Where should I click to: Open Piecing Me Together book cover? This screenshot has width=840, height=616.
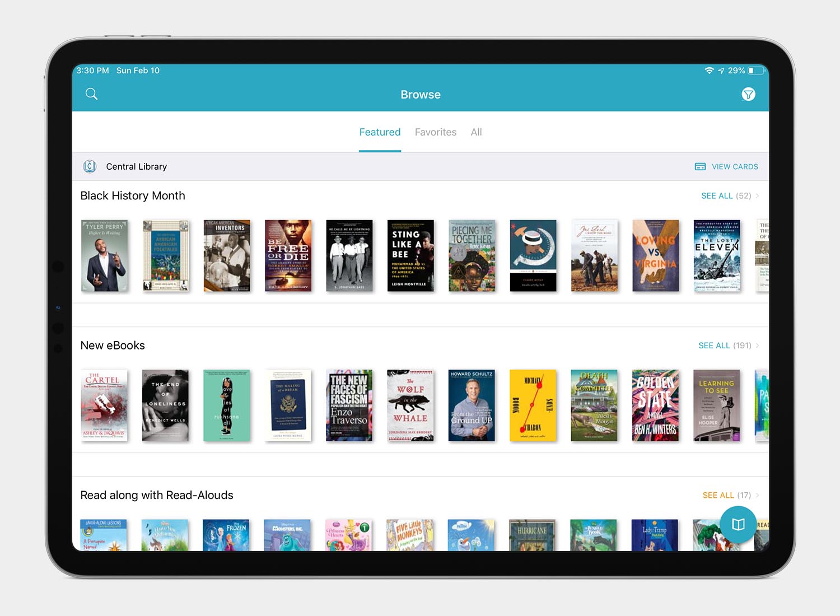coord(472,255)
